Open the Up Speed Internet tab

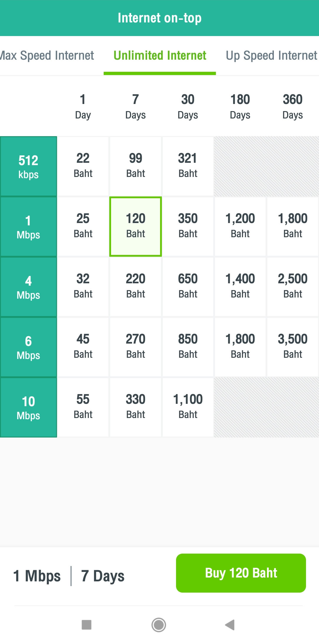tap(271, 56)
